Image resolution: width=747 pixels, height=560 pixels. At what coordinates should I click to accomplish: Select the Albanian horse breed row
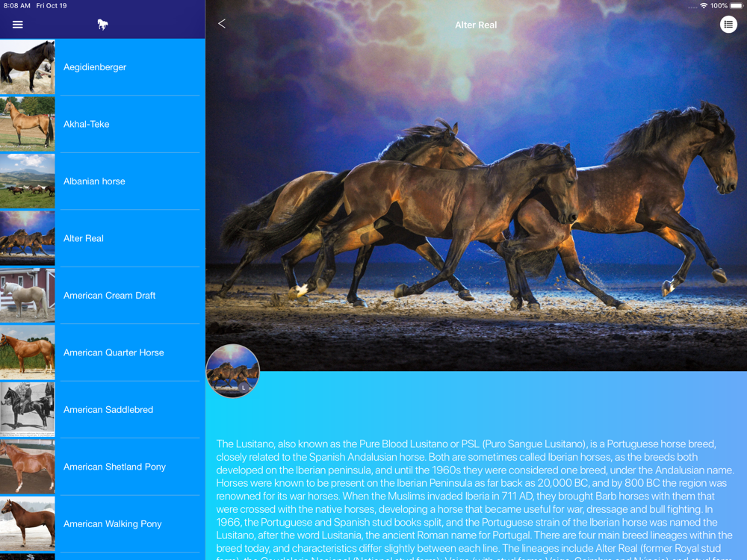(x=102, y=181)
